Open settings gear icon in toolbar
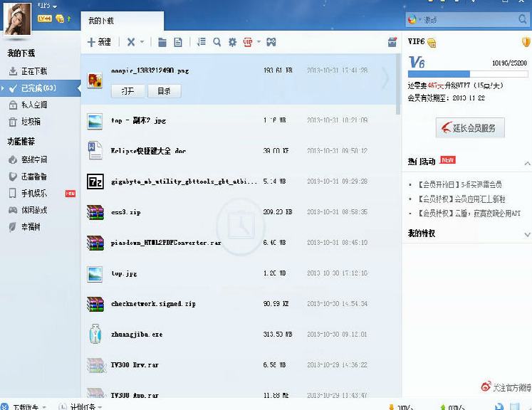 pyautogui.click(x=232, y=43)
